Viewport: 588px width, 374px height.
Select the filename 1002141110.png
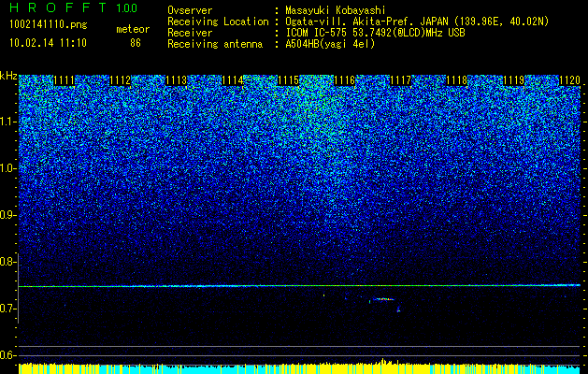(x=49, y=25)
